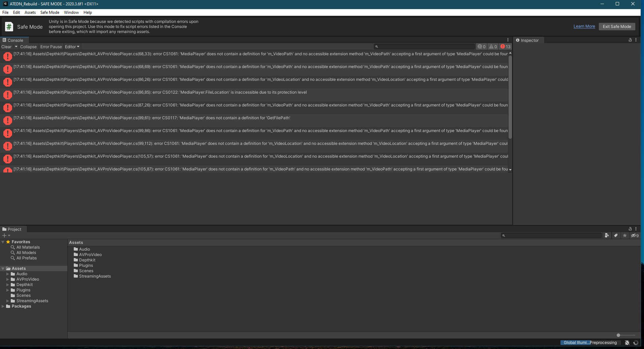Click the Save Search star icon
The width and height of the screenshot is (644, 349).
pyautogui.click(x=625, y=235)
